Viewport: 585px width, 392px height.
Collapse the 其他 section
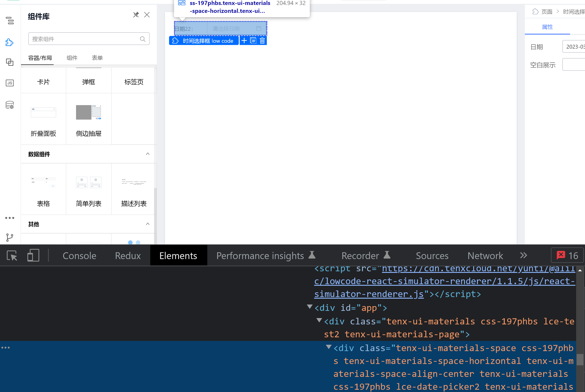click(x=148, y=224)
